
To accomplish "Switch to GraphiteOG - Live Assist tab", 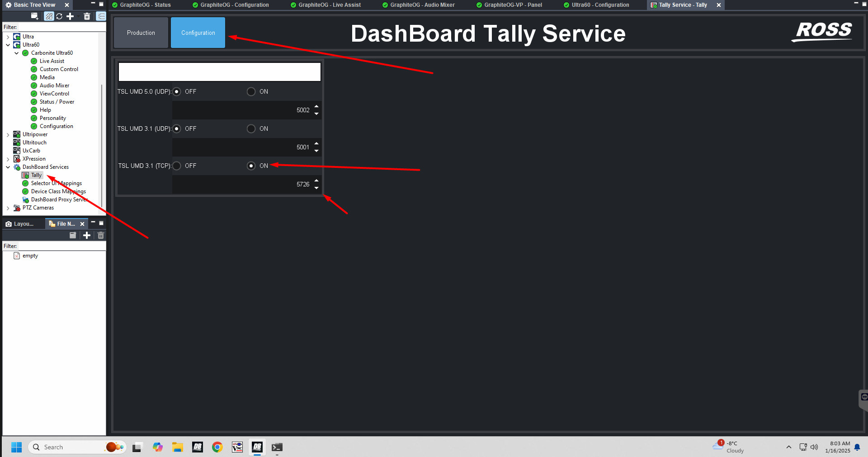I will tap(326, 5).
